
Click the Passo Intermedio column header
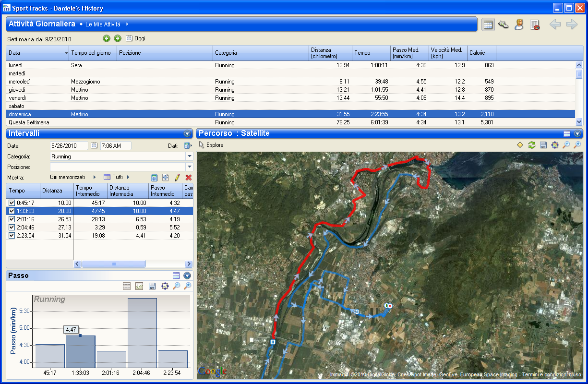click(165, 191)
